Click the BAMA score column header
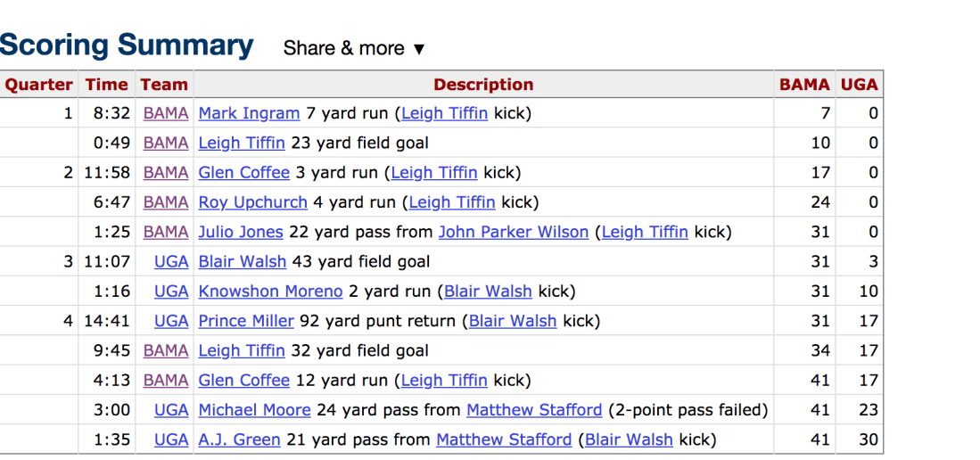Viewport: 980px width, 460px height. click(x=804, y=85)
